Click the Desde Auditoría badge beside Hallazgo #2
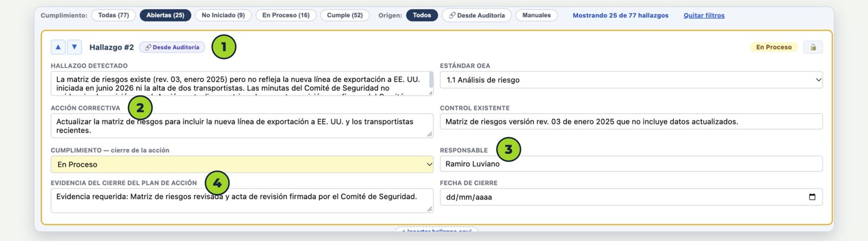 click(x=172, y=47)
